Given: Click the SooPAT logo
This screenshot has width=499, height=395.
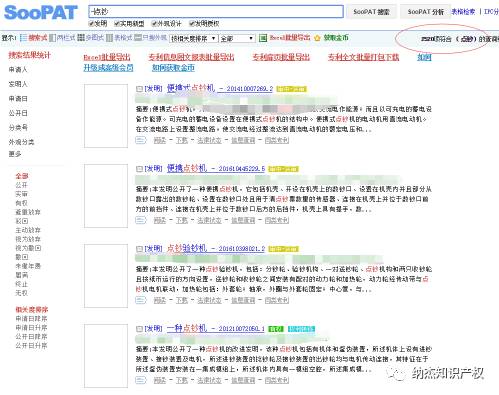Looking at the screenshot, I should [40, 13].
